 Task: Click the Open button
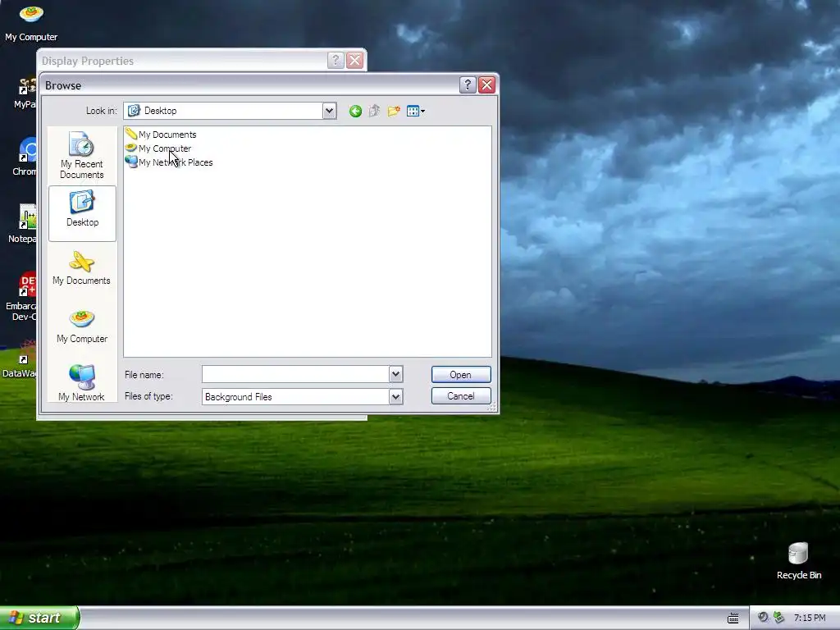click(461, 374)
